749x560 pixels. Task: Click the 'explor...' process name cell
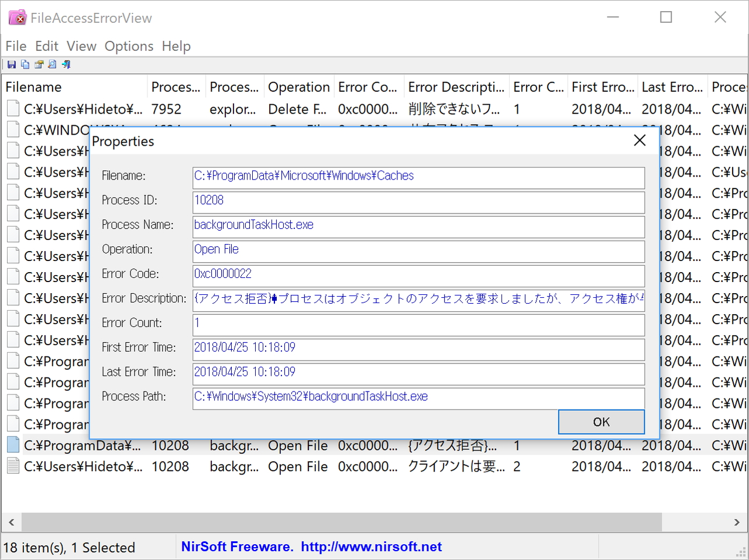click(233, 109)
